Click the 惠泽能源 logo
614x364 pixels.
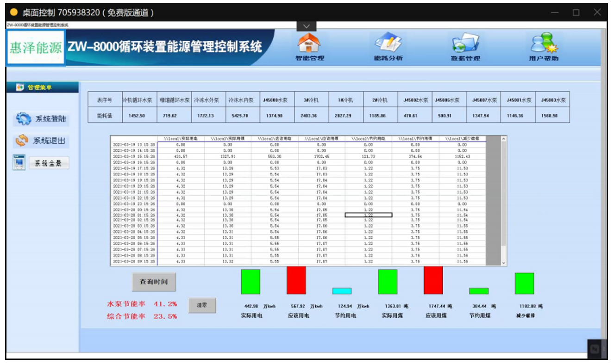pyautogui.click(x=36, y=48)
